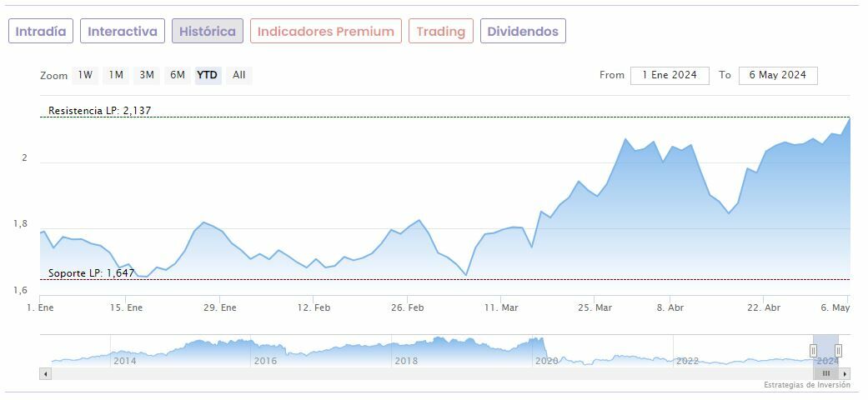Screen dimensions: 868x400
Task: Edit the To date field
Action: coord(777,75)
